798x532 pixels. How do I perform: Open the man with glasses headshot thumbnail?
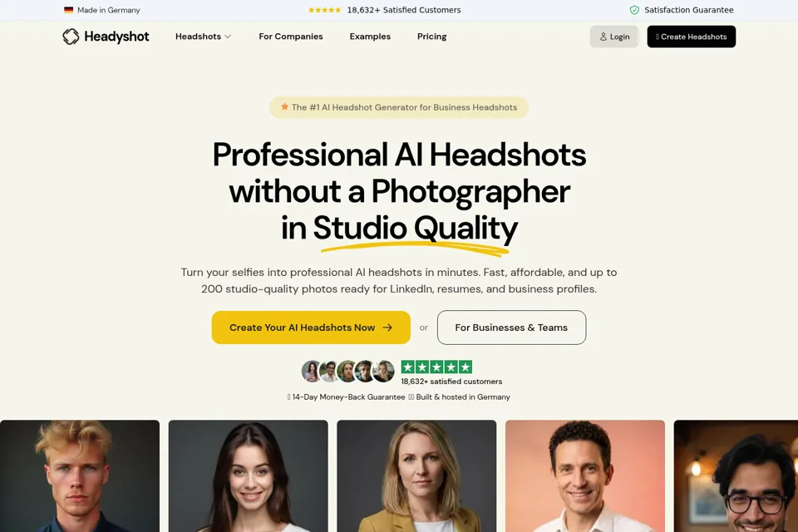736,476
